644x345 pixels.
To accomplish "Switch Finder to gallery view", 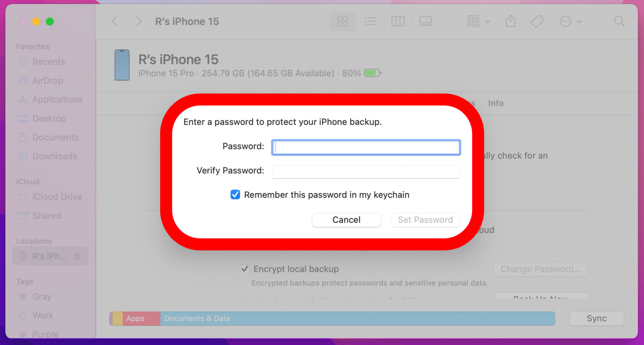I will (x=425, y=21).
